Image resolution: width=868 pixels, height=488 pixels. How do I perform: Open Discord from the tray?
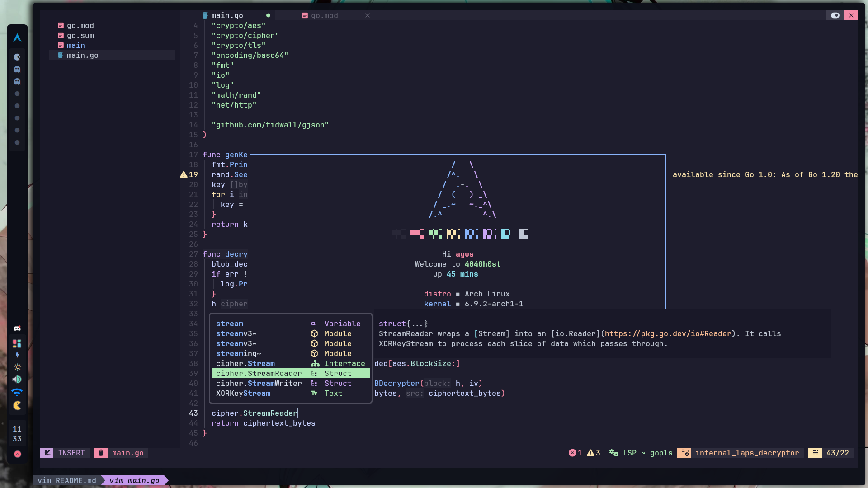click(x=17, y=328)
